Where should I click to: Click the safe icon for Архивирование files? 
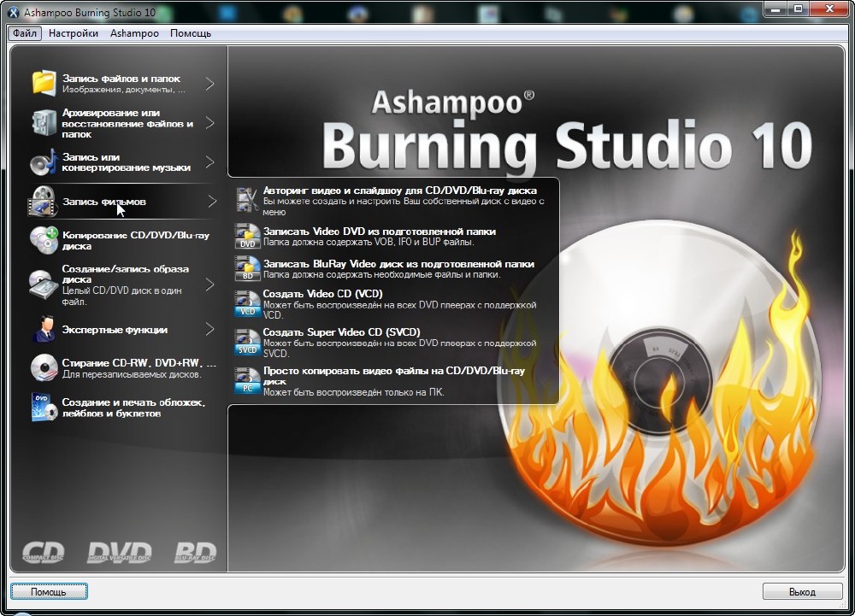coord(44,123)
